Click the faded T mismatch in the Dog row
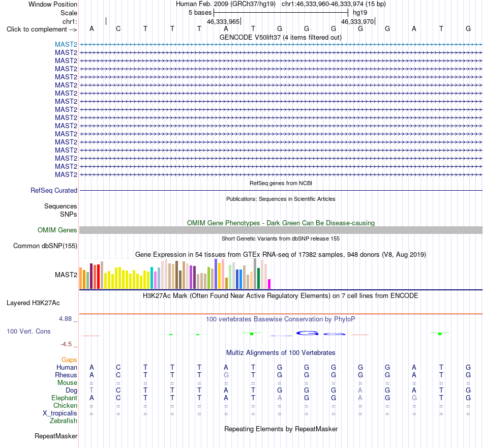The height and width of the screenshot is (448, 483). pos(92,390)
